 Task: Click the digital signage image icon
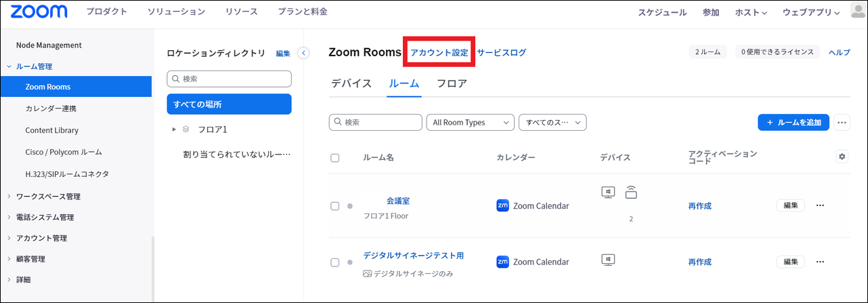tap(368, 274)
